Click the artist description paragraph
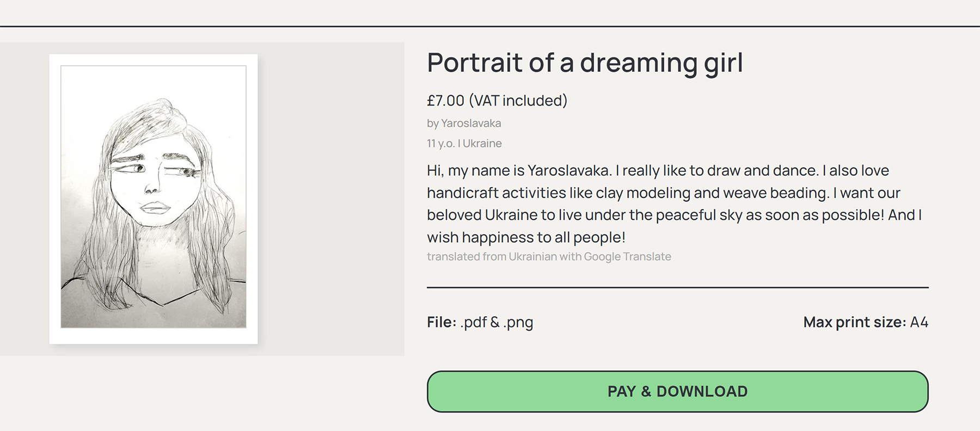This screenshot has width=980, height=431. 673,204
